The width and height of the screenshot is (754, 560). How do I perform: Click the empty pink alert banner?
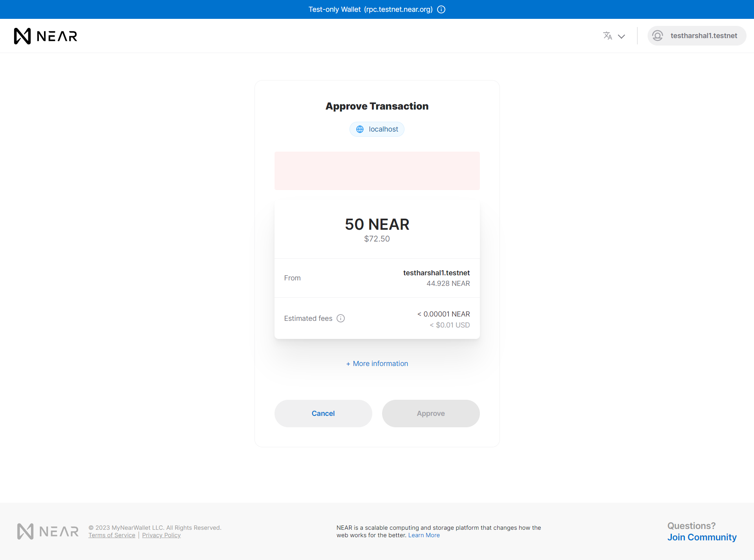pyautogui.click(x=377, y=171)
